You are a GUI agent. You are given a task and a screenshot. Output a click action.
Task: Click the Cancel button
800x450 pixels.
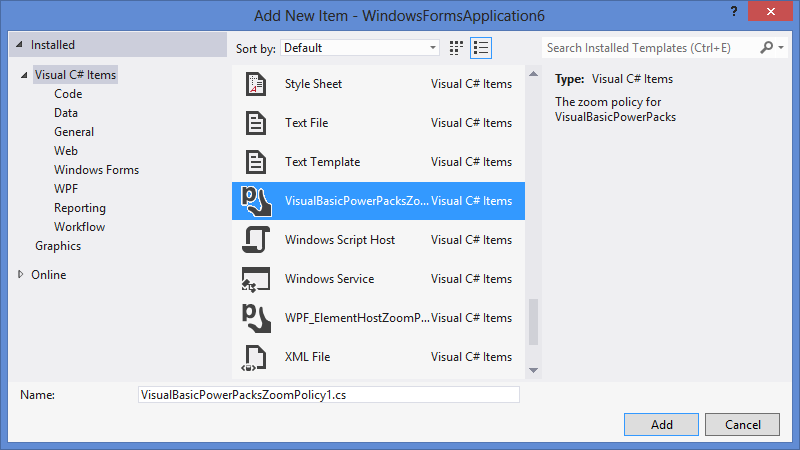coord(743,424)
